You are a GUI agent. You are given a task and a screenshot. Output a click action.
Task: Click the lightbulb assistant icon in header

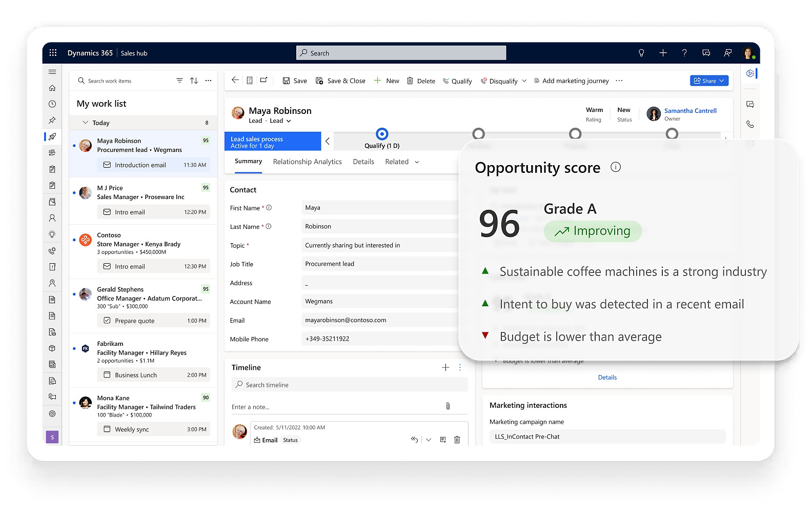pos(641,53)
